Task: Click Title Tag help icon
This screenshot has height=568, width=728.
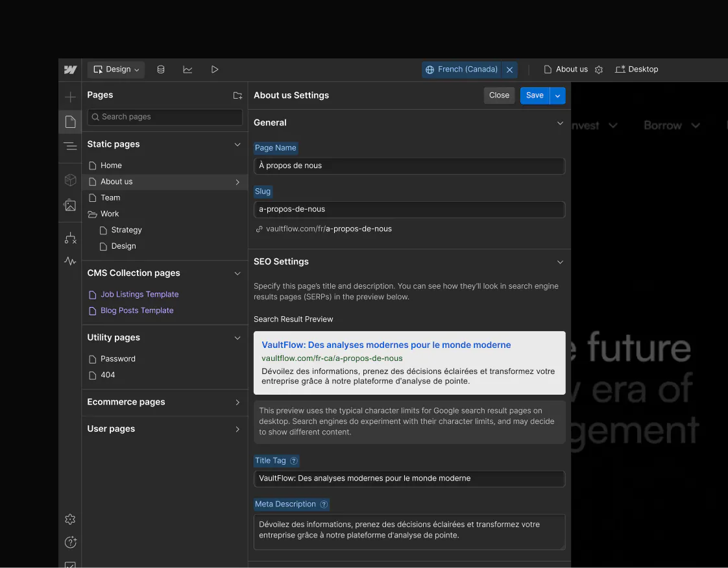Action: pos(293,461)
